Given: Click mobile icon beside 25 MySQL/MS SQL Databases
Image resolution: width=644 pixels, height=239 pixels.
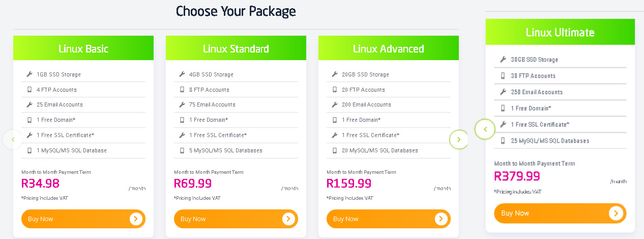Looking at the screenshot, I should [503, 141].
